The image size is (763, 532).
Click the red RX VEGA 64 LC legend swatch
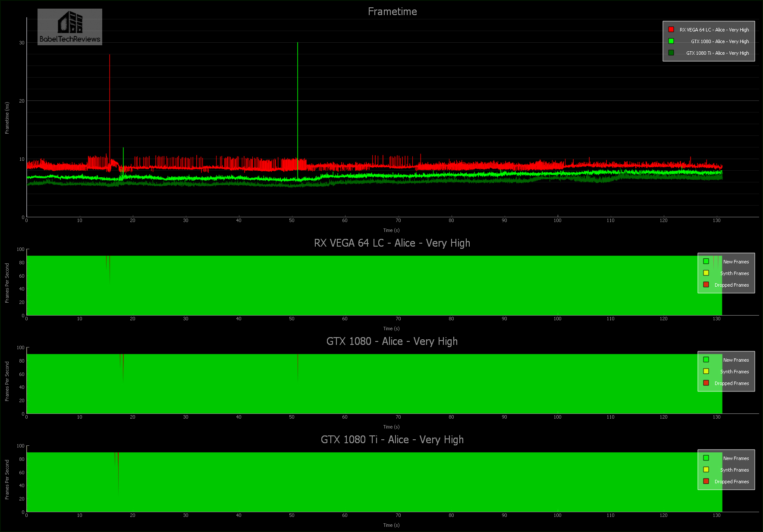[671, 29]
